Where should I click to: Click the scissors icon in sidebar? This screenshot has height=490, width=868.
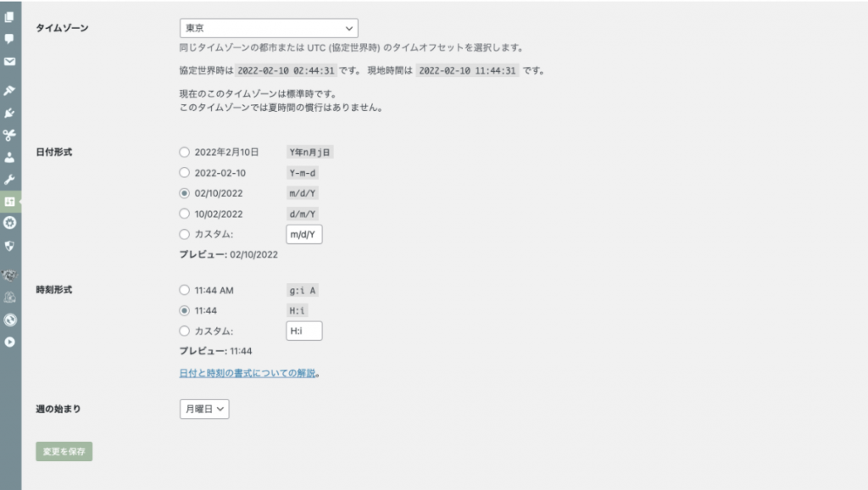pos(9,135)
